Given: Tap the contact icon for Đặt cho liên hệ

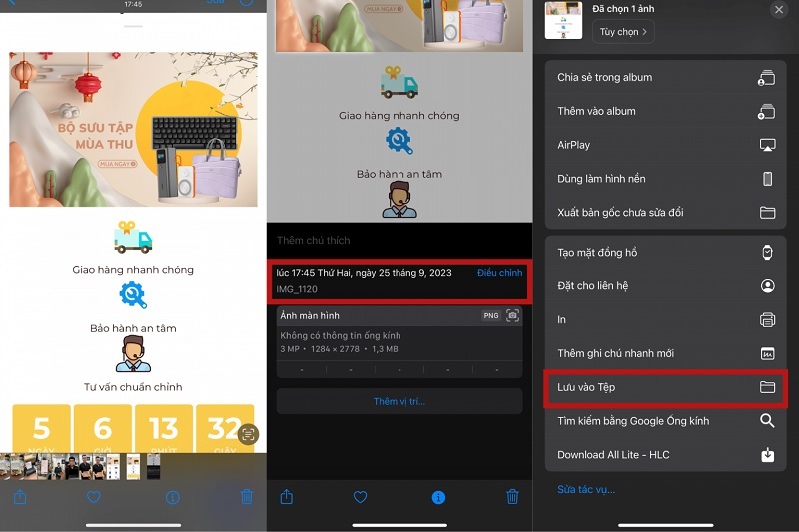Looking at the screenshot, I should 767,286.
